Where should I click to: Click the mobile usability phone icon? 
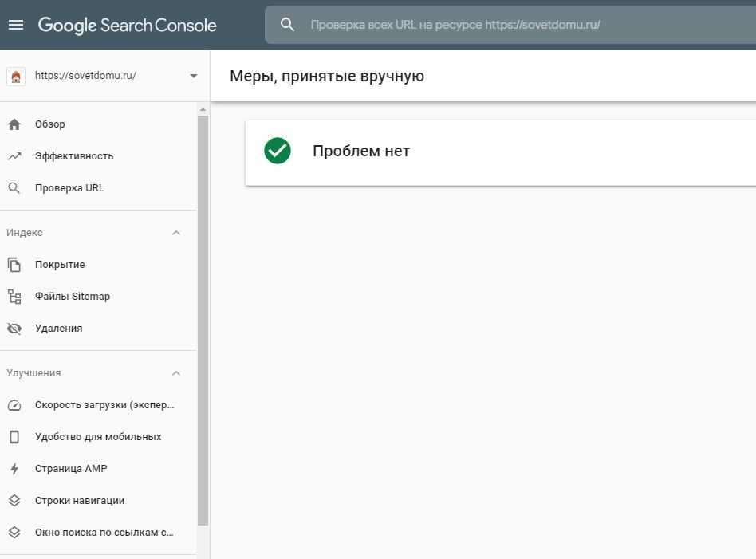14,437
